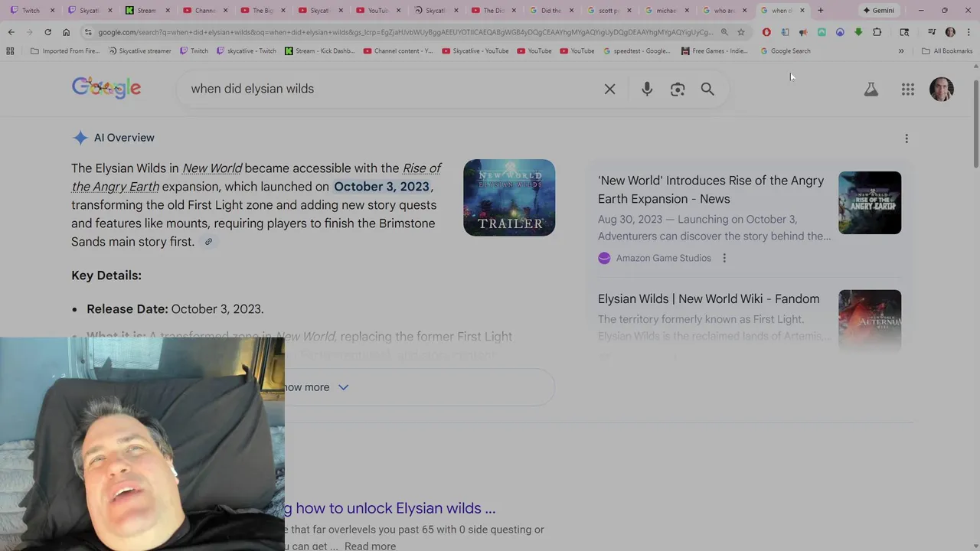Open Aeternum wiki thumbnail image

click(870, 321)
